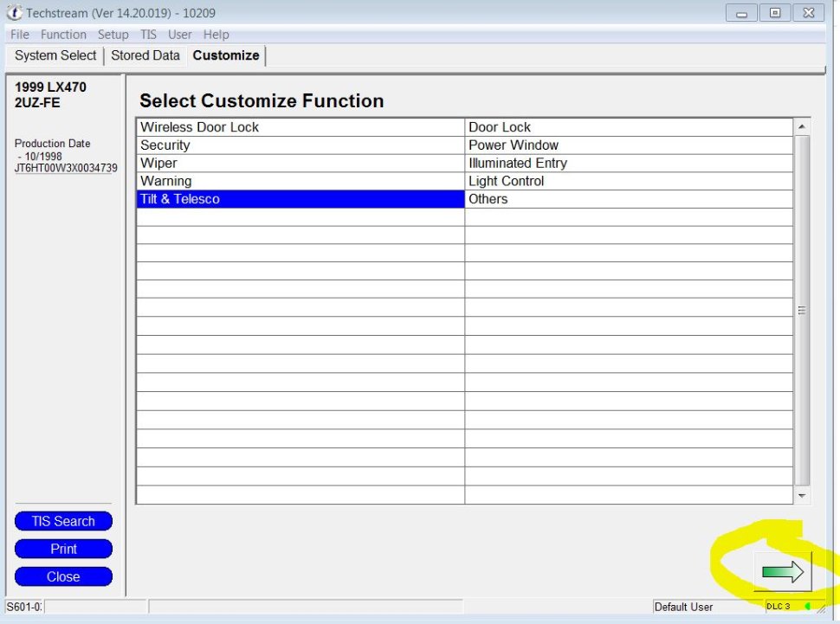Click the Print button
The width and height of the screenshot is (840, 624).
click(x=63, y=549)
